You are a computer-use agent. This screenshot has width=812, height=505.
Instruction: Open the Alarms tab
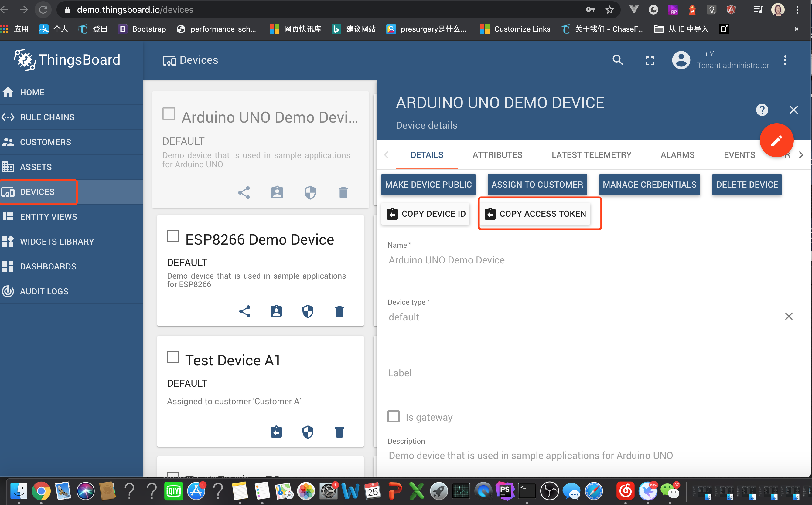677,155
